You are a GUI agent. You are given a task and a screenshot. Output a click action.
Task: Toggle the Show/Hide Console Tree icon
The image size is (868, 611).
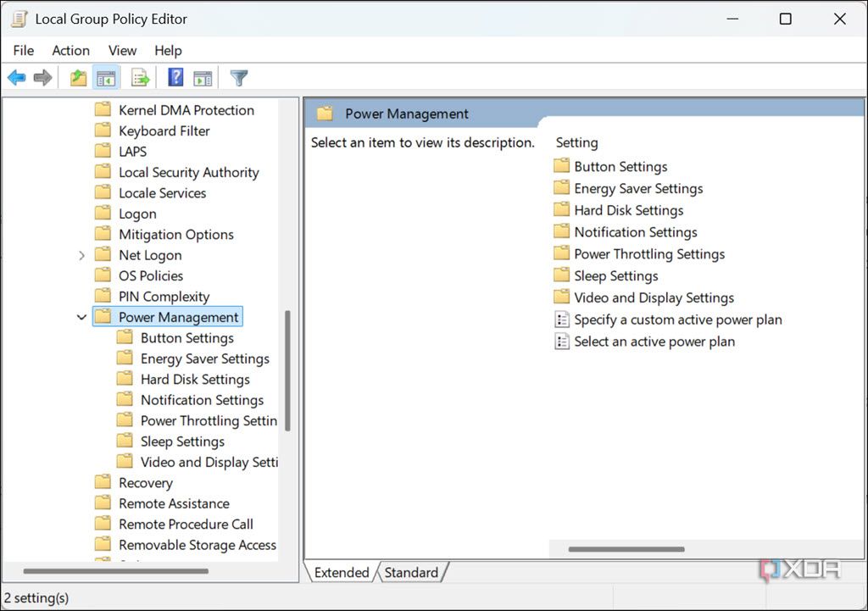click(106, 78)
